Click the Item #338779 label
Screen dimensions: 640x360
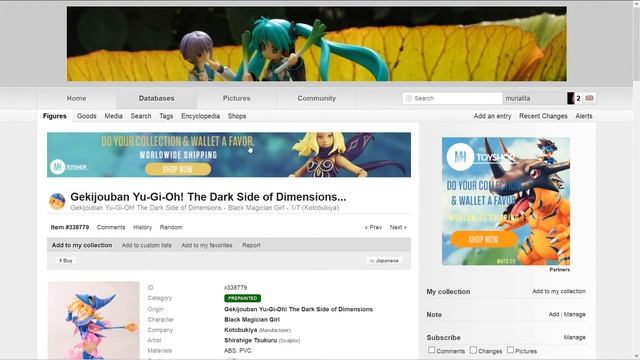(70, 227)
